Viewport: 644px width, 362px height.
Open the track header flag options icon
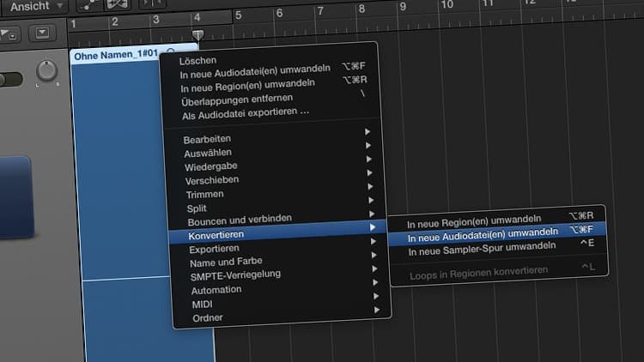[9, 34]
